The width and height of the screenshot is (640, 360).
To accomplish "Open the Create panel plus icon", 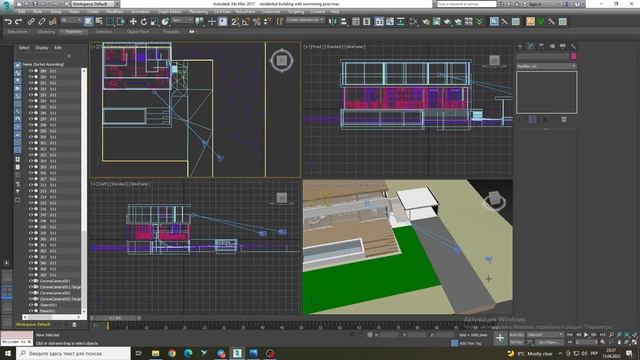I will pyautogui.click(x=520, y=46).
